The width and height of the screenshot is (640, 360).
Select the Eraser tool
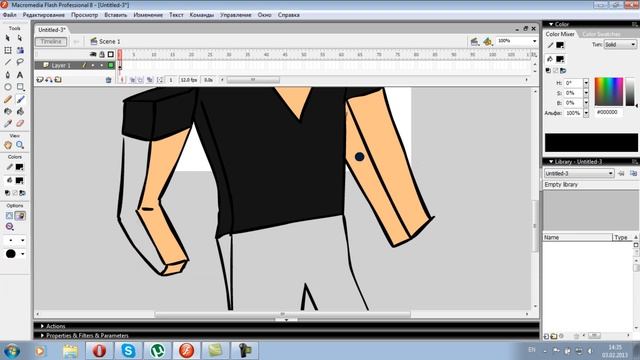click(20, 123)
